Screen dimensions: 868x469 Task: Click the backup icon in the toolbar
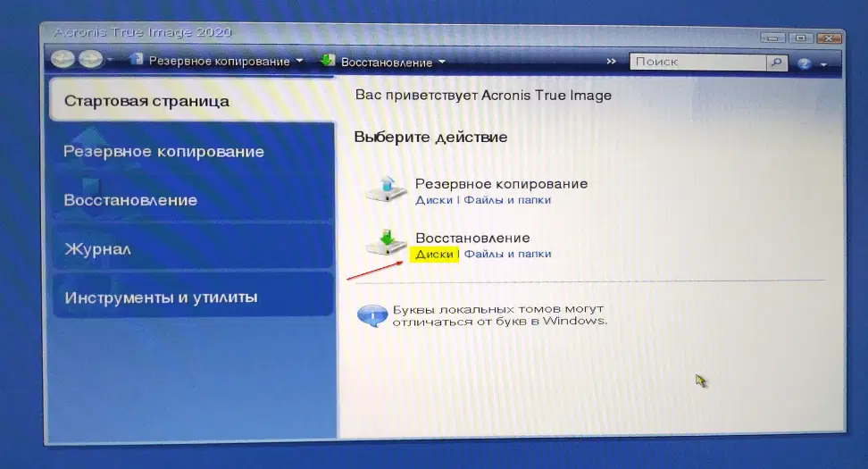point(136,59)
